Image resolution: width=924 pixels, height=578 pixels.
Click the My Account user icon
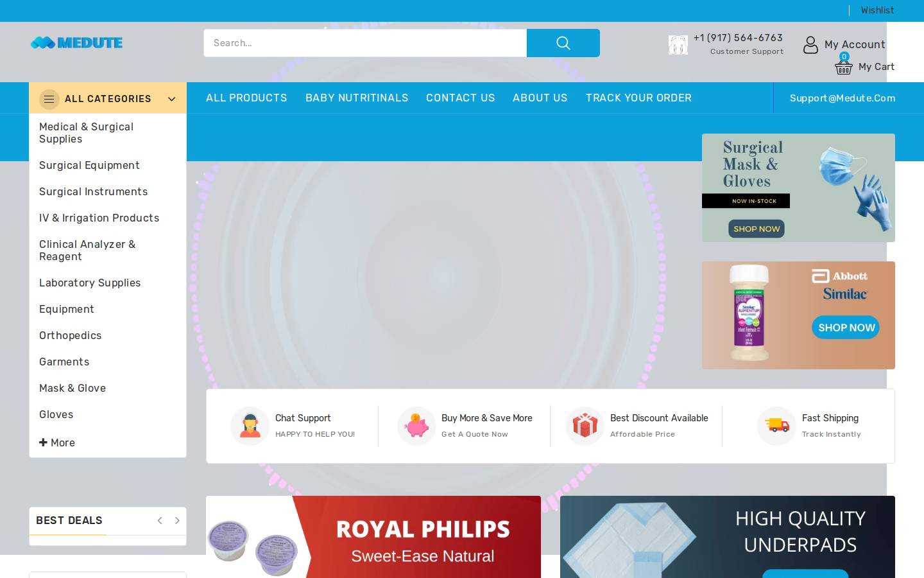tap(810, 45)
